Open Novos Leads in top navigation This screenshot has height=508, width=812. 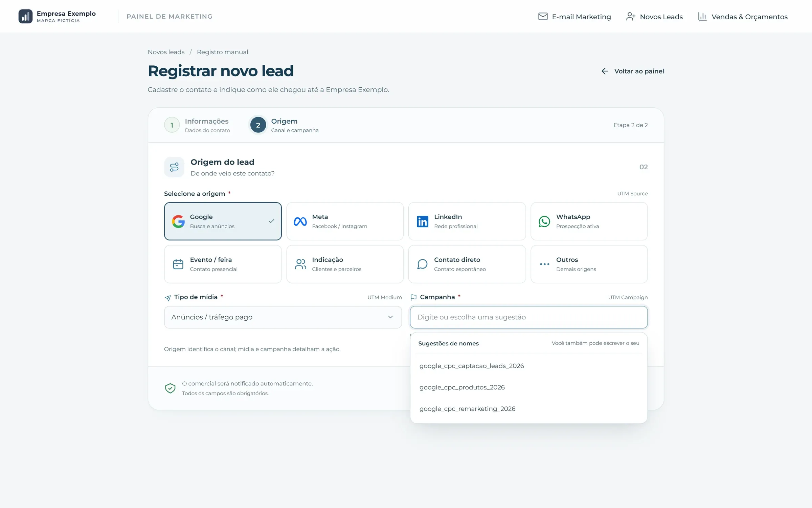(x=654, y=17)
